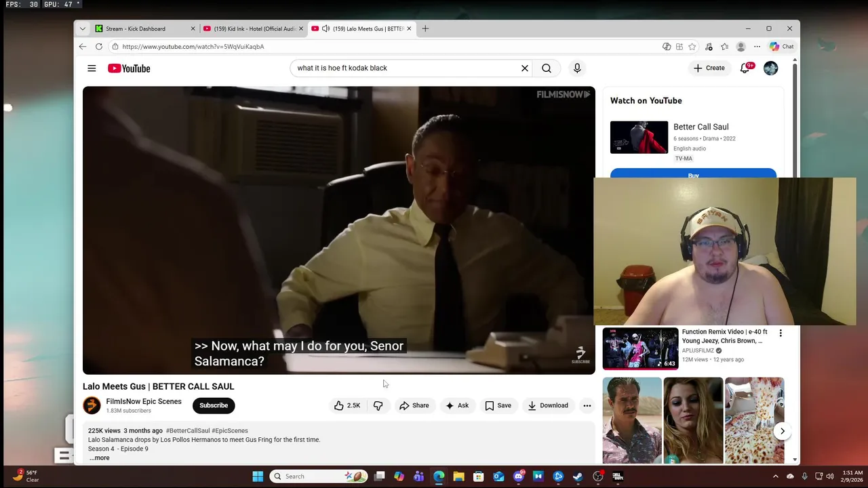The width and height of the screenshot is (868, 488).
Task: Open the YouTube guide hamburger menu
Action: pos(92,68)
